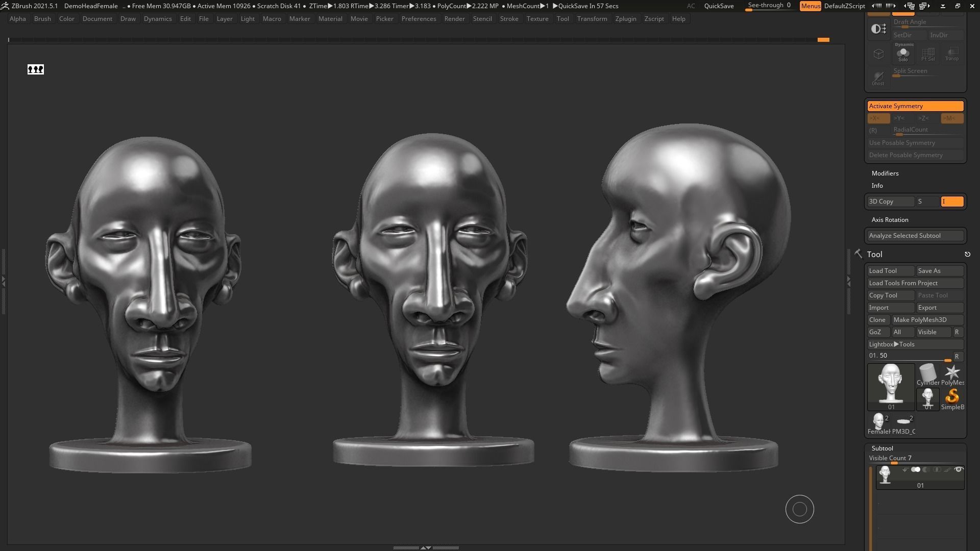Viewport: 980px width, 551px height.
Task: Open the Material menu
Action: [x=330, y=19]
